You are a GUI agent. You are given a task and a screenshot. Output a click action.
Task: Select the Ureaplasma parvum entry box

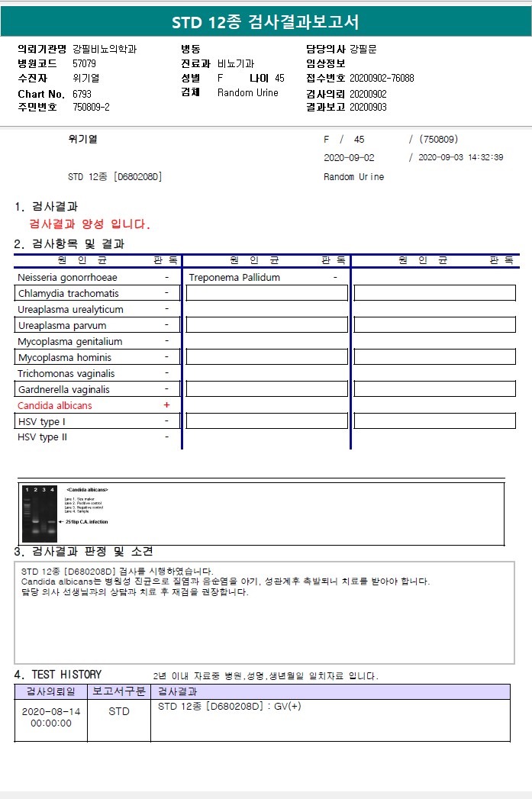tap(98, 325)
